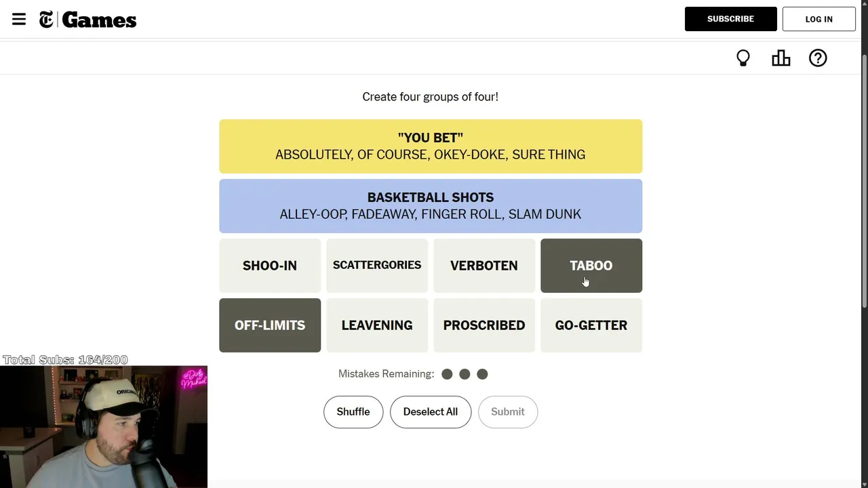Click the New York Times logo

coord(46,20)
